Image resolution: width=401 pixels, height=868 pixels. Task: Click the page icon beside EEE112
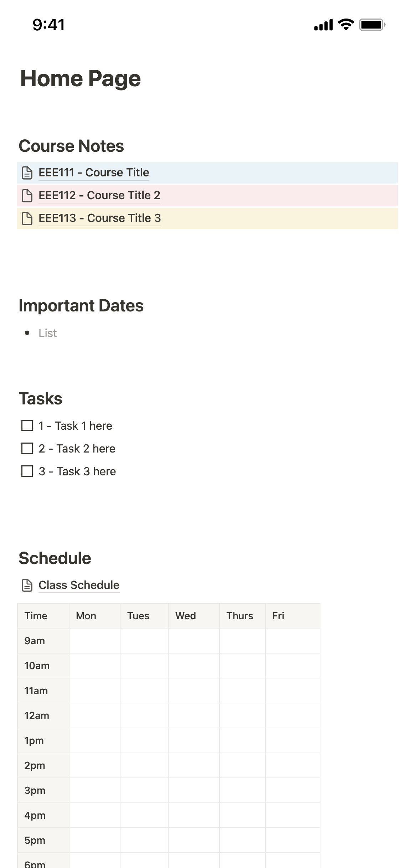tap(27, 196)
